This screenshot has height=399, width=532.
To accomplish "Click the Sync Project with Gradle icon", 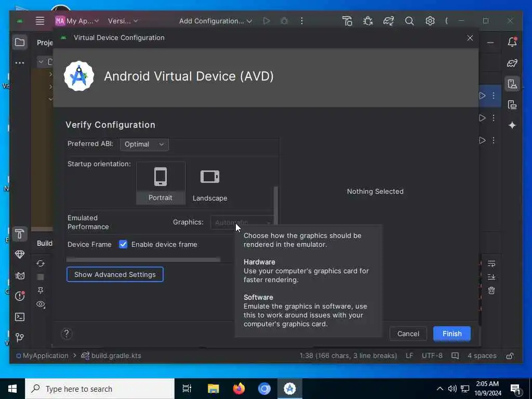I will click(x=389, y=21).
